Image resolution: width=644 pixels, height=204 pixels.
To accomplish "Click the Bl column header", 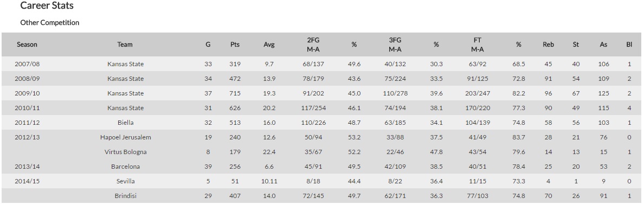I will 629,44.
